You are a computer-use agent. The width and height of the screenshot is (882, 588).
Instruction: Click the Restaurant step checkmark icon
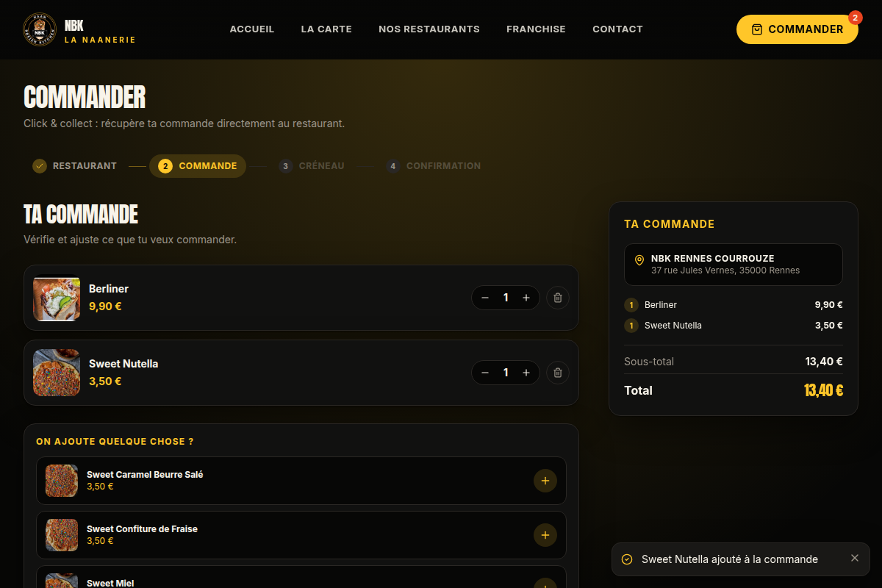(40, 166)
